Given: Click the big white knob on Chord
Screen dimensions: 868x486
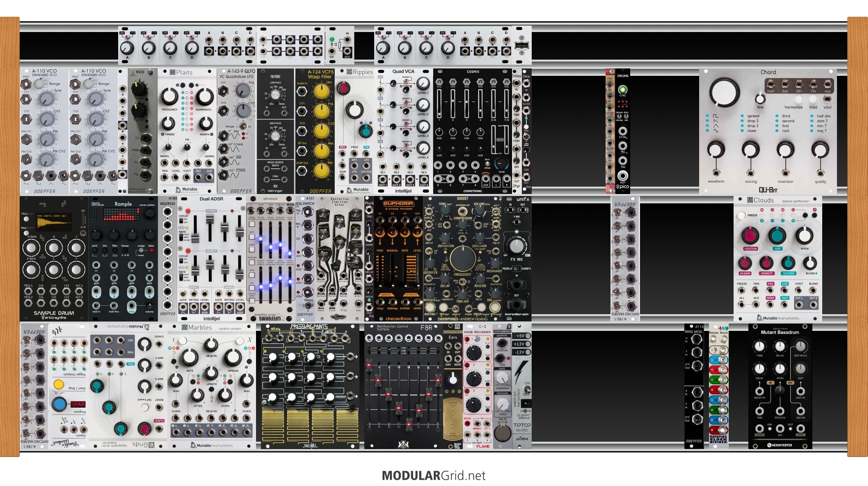Looking at the screenshot, I should pos(724,92).
